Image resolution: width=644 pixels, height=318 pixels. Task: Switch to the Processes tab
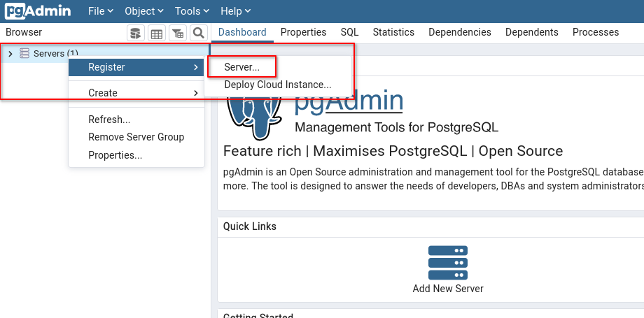pos(596,32)
